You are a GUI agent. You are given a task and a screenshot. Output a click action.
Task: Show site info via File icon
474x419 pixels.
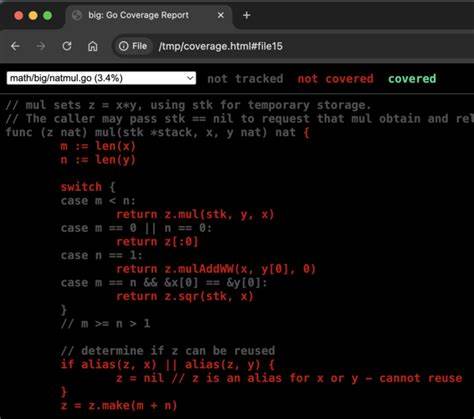(133, 46)
